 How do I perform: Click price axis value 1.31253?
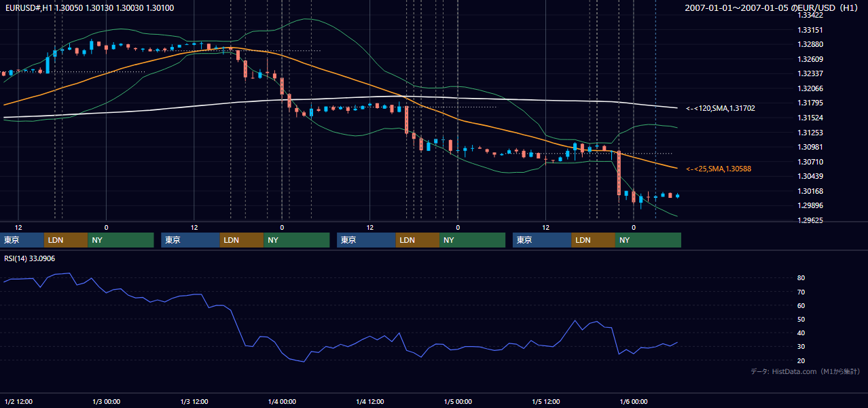(810, 133)
